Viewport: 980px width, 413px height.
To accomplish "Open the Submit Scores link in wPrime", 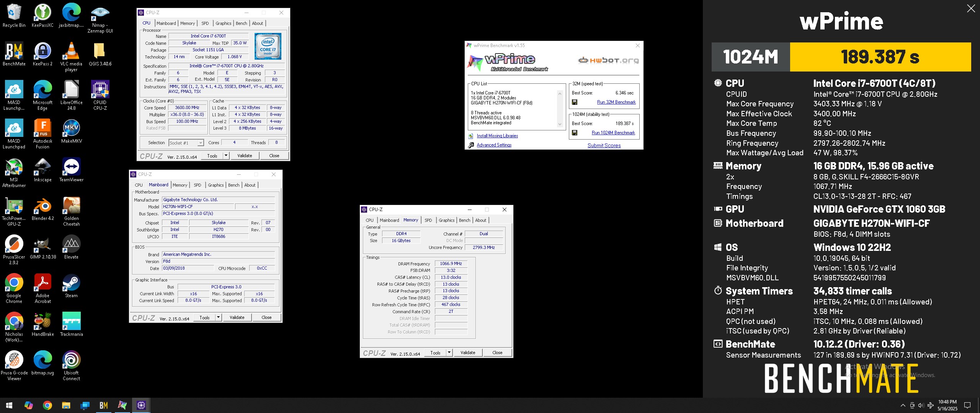I will coord(604,145).
